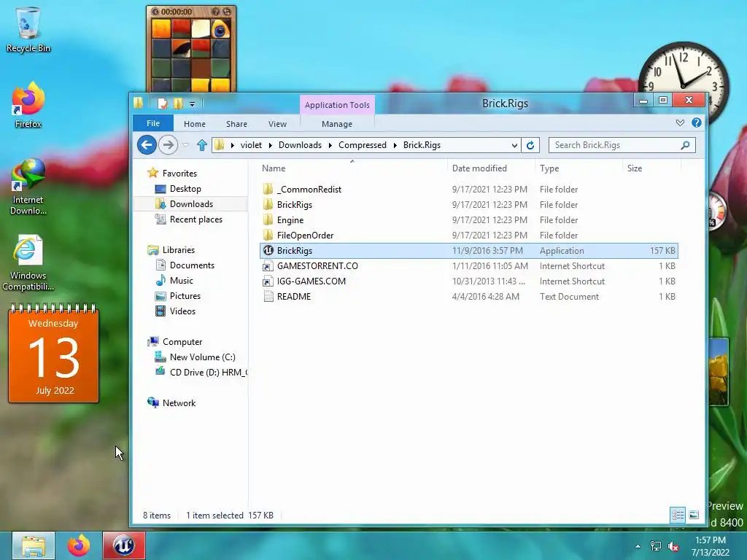This screenshot has width=747, height=560.
Task: Select the FileOpenOrder folder row
Action: coord(469,236)
